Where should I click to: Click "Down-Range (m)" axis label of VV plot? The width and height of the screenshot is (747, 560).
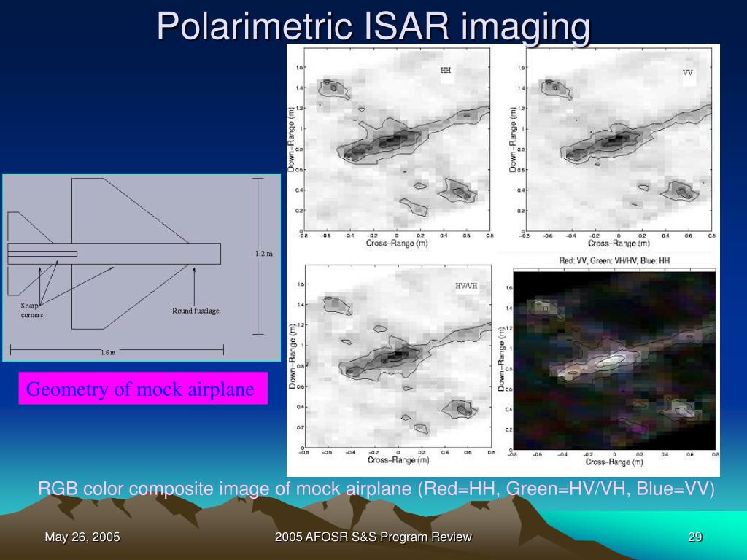[x=513, y=139]
